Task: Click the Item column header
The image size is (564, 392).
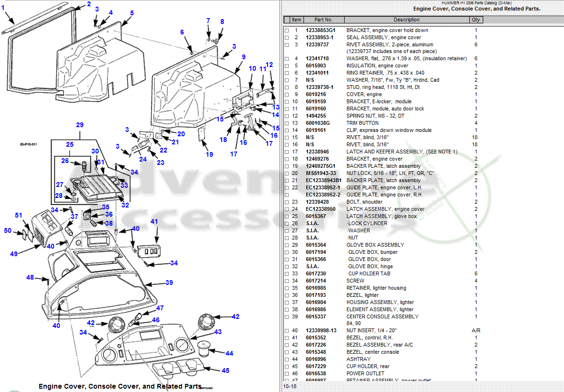Action: [x=297, y=20]
